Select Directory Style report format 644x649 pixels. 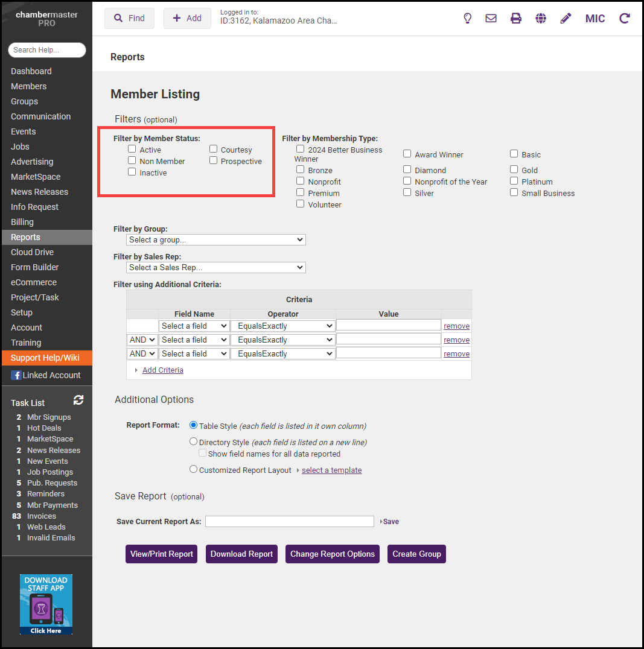193,442
